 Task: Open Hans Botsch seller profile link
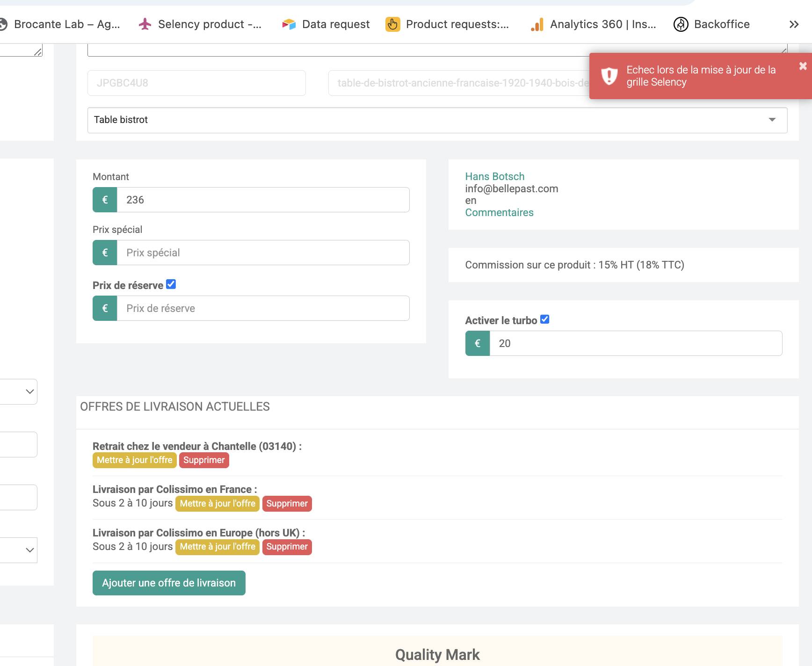tap(494, 176)
